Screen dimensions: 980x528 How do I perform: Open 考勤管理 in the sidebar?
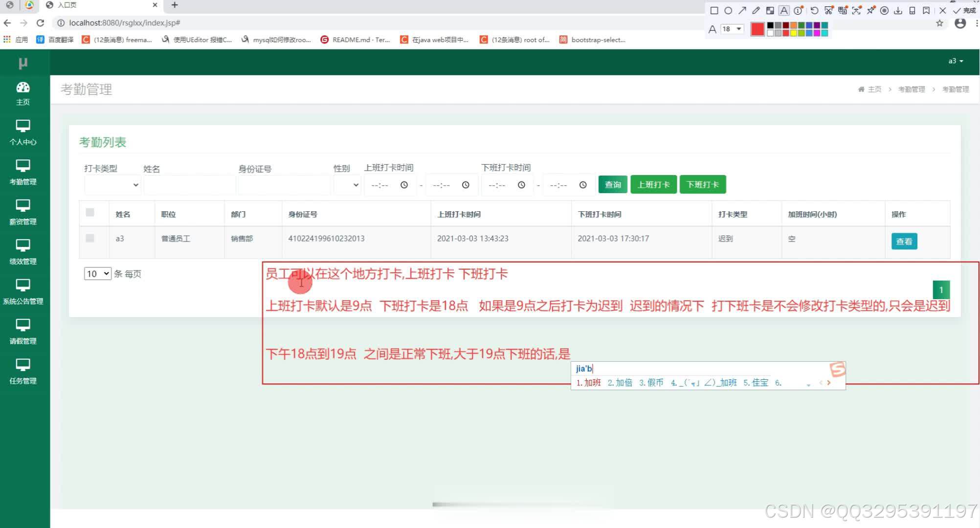(x=23, y=173)
